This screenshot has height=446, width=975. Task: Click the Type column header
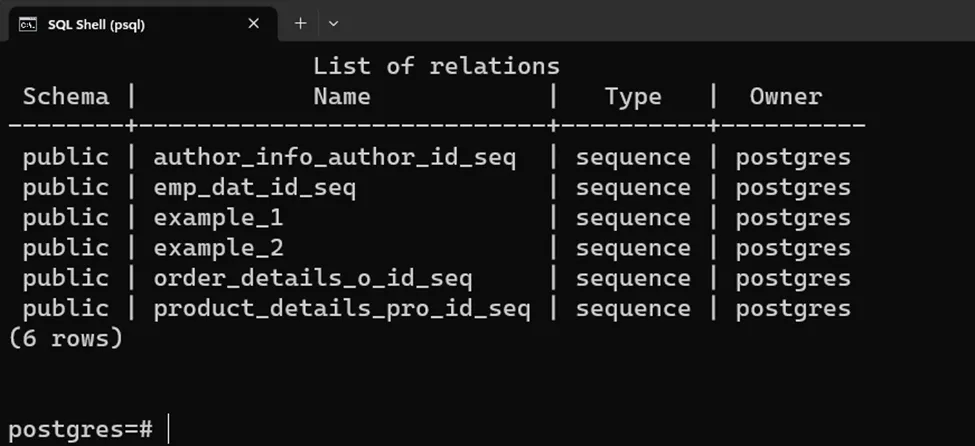[x=633, y=97]
